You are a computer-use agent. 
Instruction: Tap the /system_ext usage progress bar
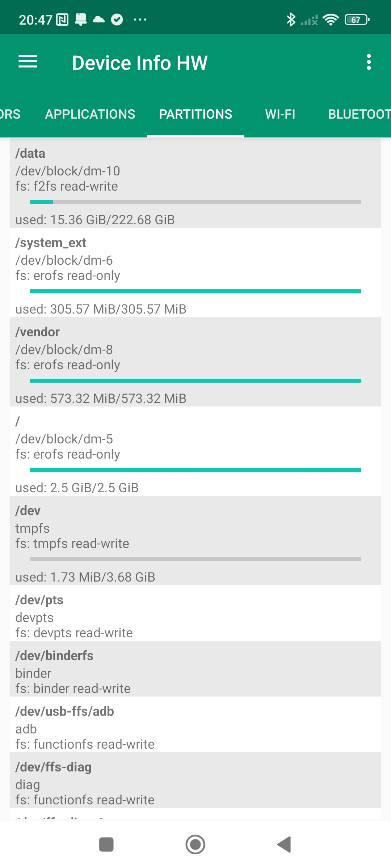point(195,291)
